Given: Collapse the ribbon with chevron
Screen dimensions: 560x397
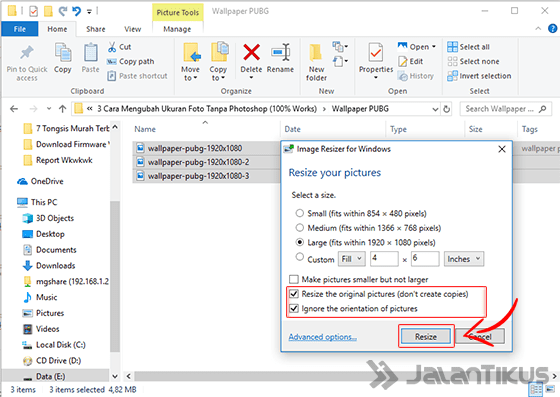Looking at the screenshot, I should point(538,29).
